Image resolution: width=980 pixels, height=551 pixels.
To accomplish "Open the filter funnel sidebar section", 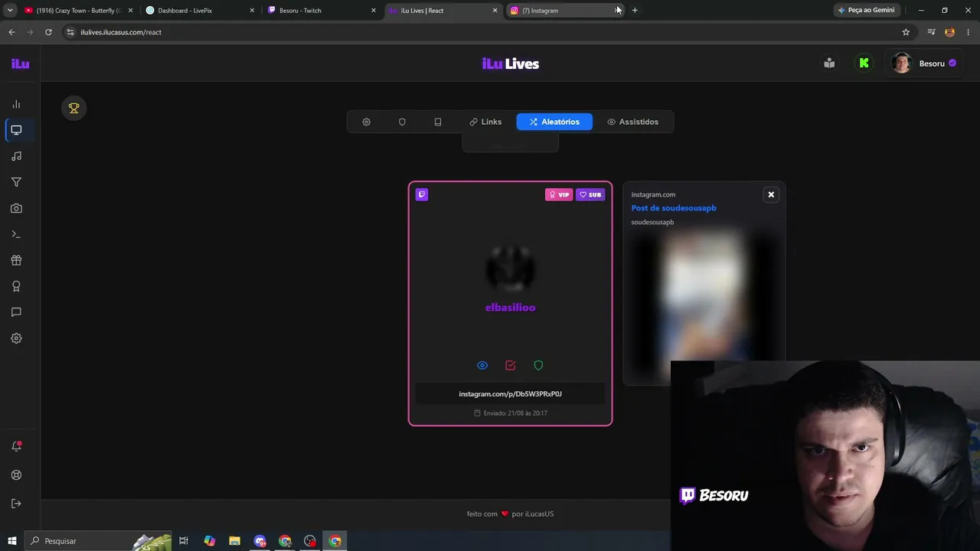I will (16, 182).
